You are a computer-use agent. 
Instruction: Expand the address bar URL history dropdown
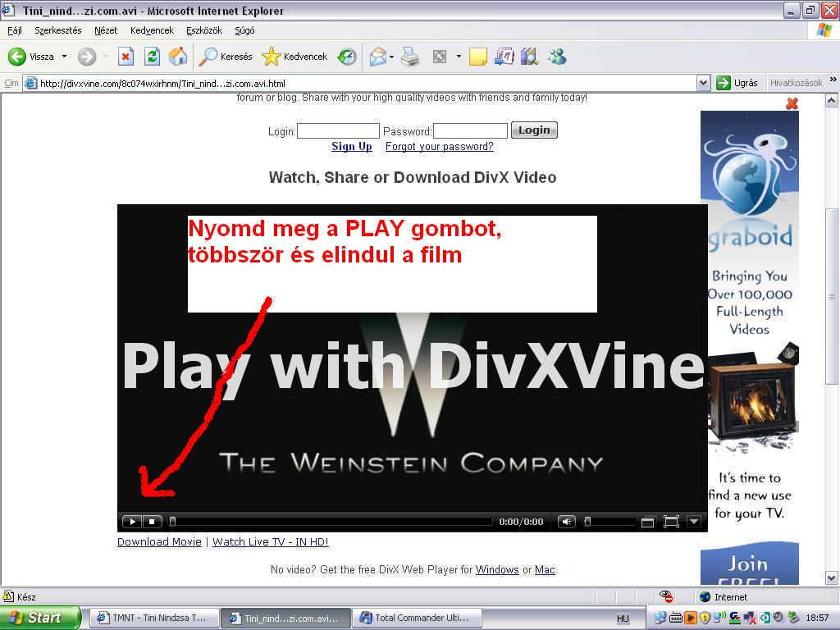(703, 83)
